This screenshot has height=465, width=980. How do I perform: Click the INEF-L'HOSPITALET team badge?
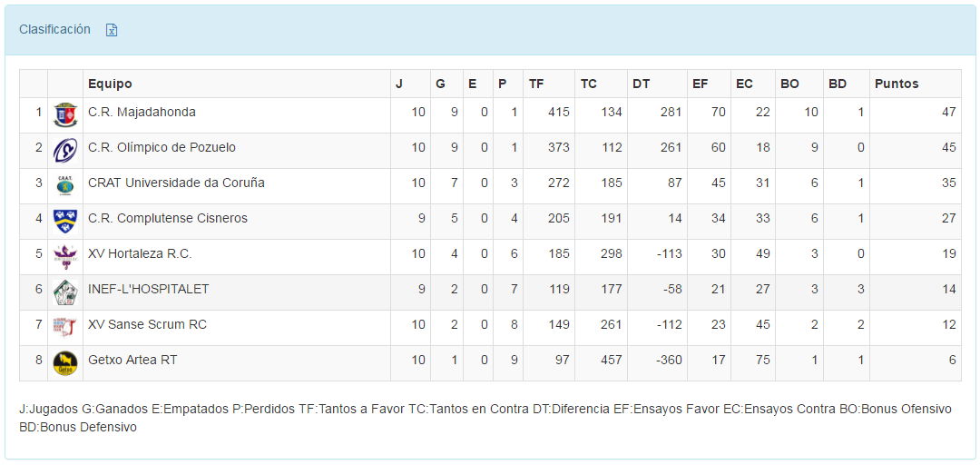point(65,292)
